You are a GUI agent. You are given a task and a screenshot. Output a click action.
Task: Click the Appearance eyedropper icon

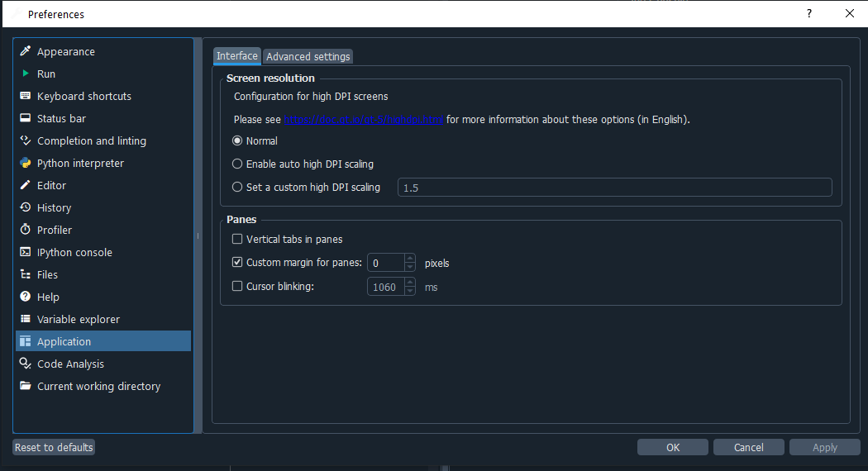(x=25, y=51)
